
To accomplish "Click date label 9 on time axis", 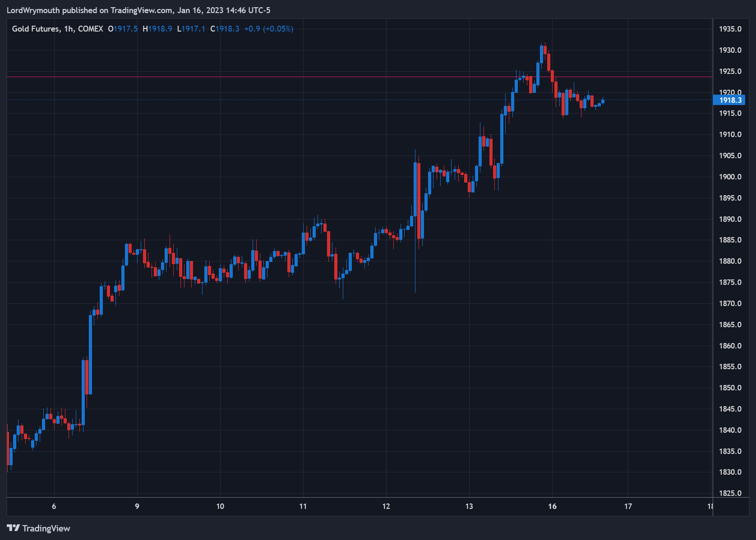I will [x=137, y=506].
